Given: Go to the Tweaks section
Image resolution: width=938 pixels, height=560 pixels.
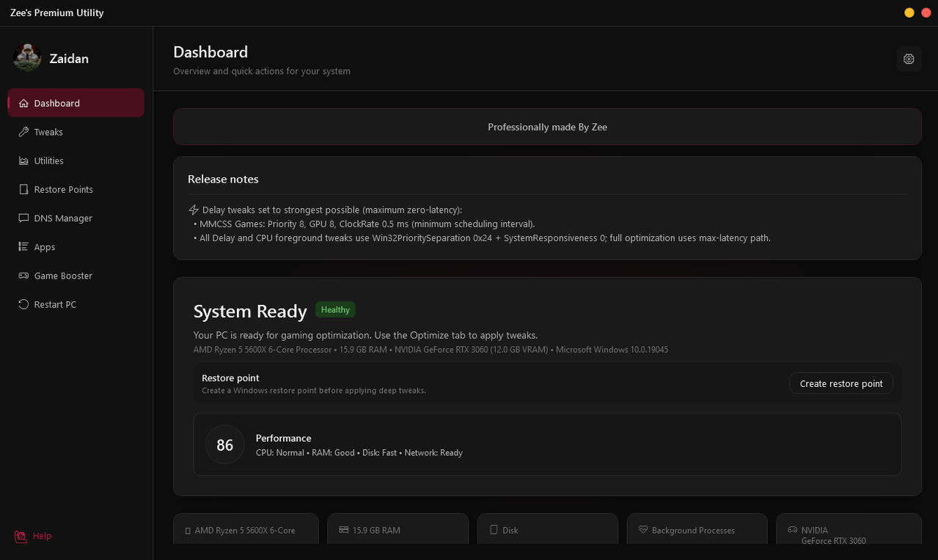Looking at the screenshot, I should (76, 132).
